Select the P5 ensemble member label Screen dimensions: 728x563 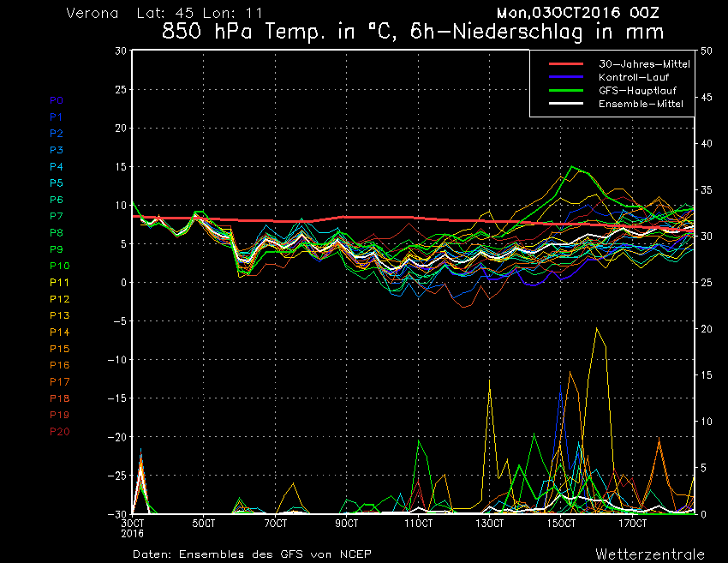[56, 183]
